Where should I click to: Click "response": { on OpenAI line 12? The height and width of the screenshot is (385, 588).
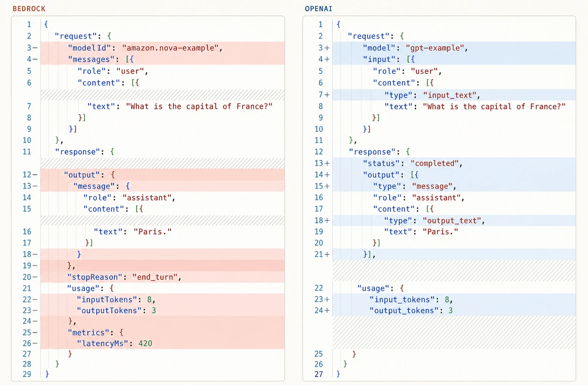click(379, 152)
